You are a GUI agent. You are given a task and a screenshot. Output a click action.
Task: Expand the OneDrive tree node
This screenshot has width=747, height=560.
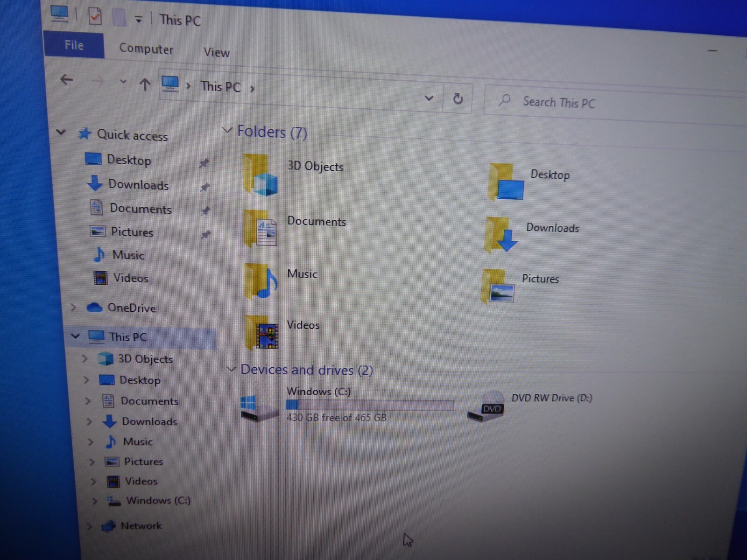pos(73,307)
